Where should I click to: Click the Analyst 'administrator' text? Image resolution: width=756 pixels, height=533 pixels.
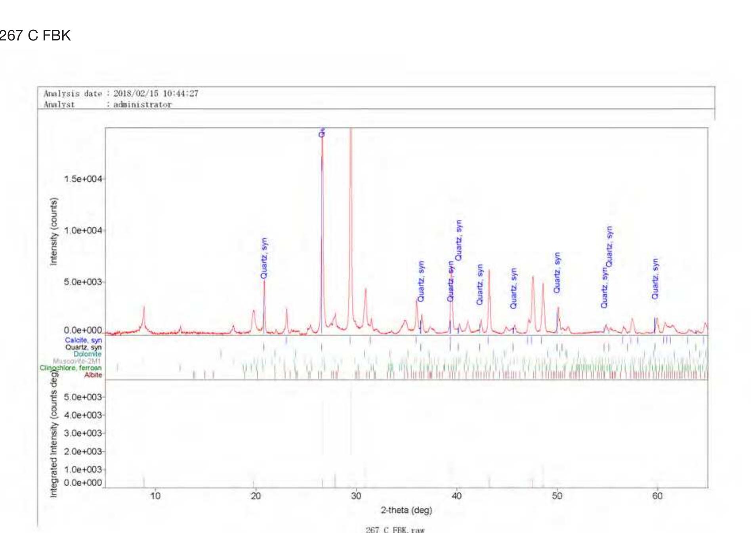(x=142, y=105)
